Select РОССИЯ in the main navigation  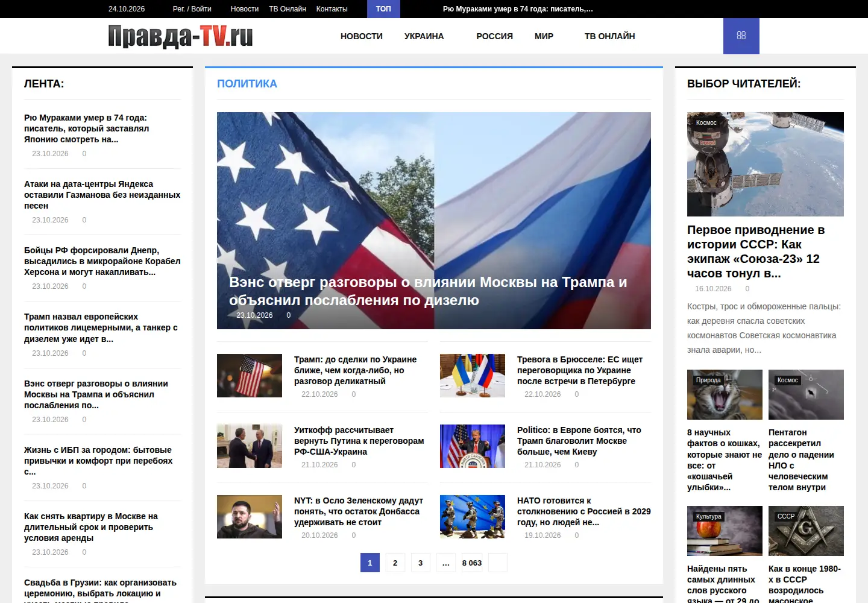click(495, 36)
